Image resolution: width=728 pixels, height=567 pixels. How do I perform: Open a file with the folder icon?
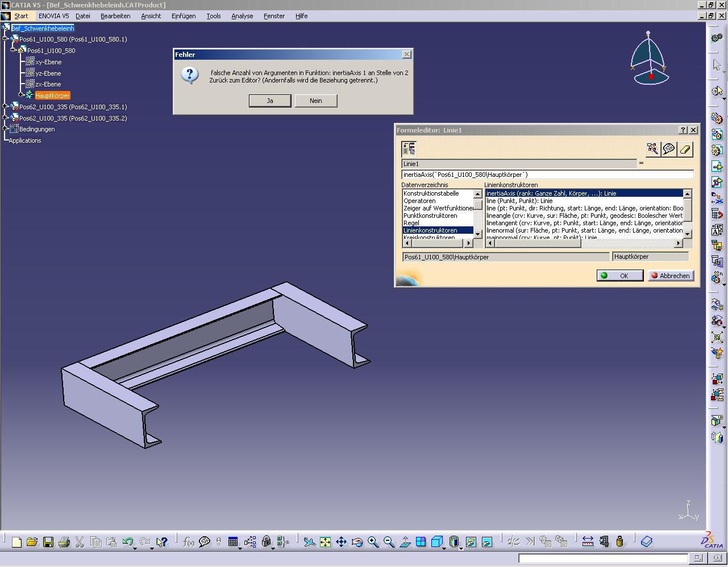click(32, 542)
